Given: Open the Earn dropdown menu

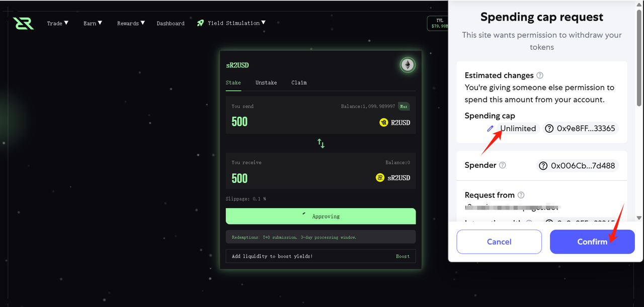Looking at the screenshot, I should click(x=93, y=23).
